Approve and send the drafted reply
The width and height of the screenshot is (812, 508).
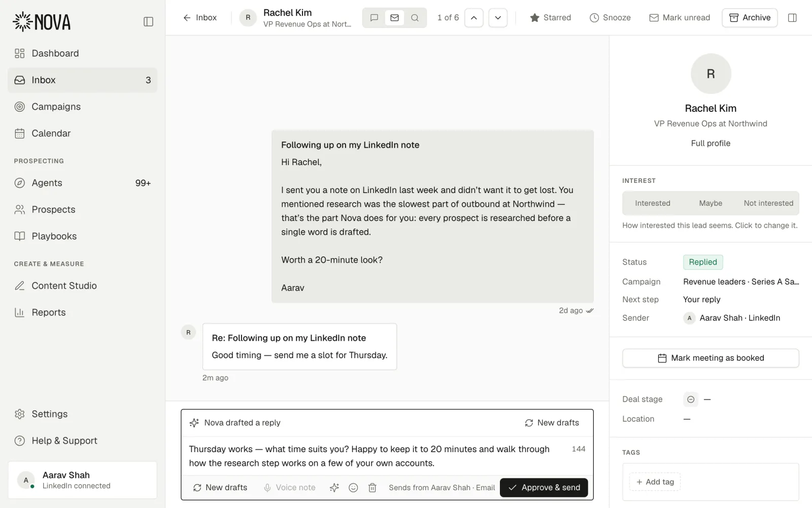click(544, 488)
